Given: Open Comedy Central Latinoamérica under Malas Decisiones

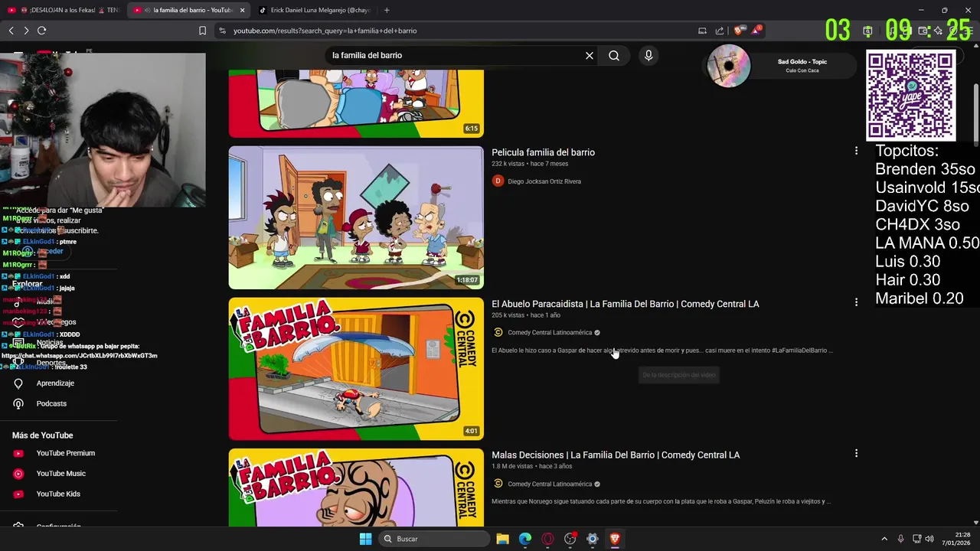Looking at the screenshot, I should point(550,484).
